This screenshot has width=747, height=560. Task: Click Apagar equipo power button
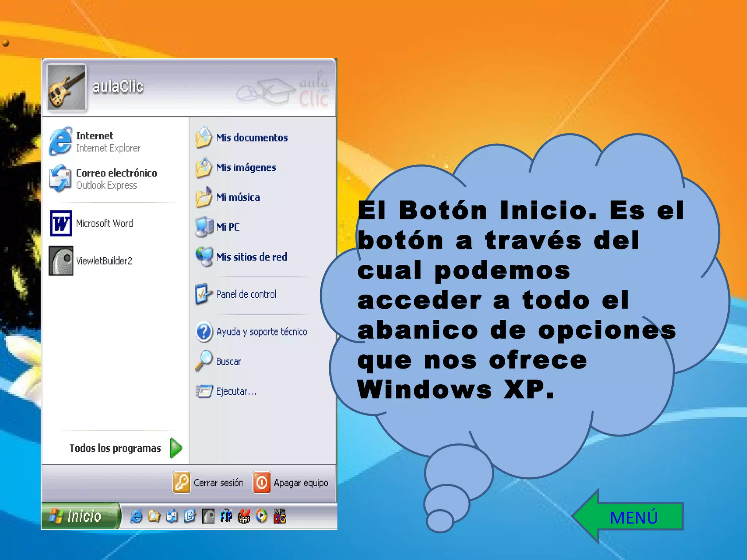point(262,482)
